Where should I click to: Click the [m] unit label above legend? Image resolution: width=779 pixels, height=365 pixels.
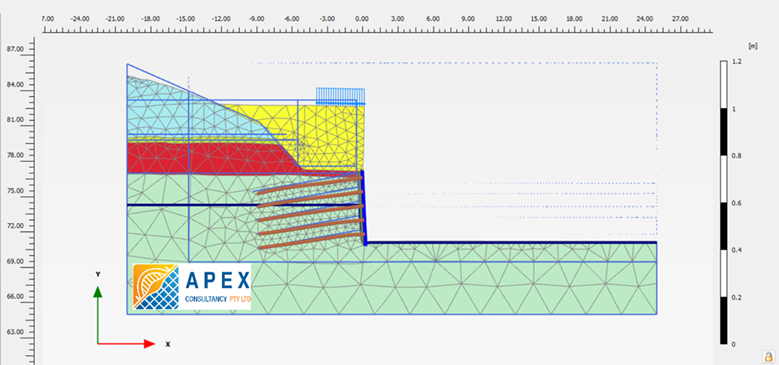753,46
